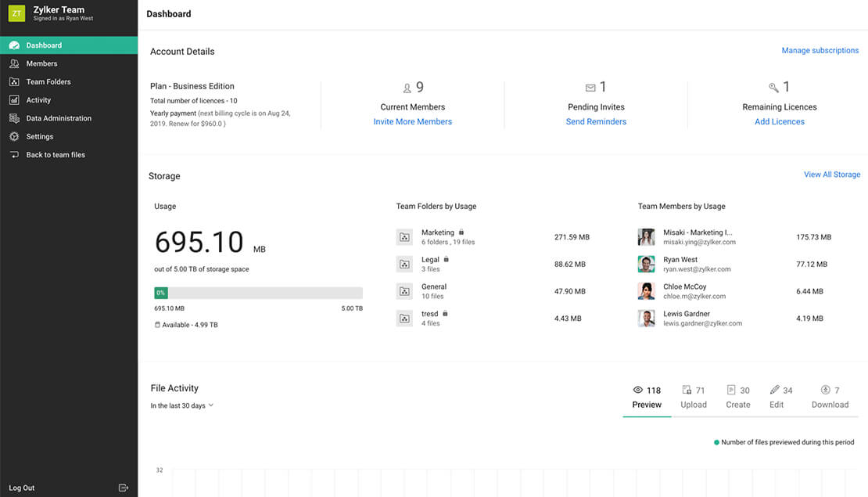This screenshot has width=868, height=497.
Task: Click the Send Reminders link
Action: pos(596,121)
